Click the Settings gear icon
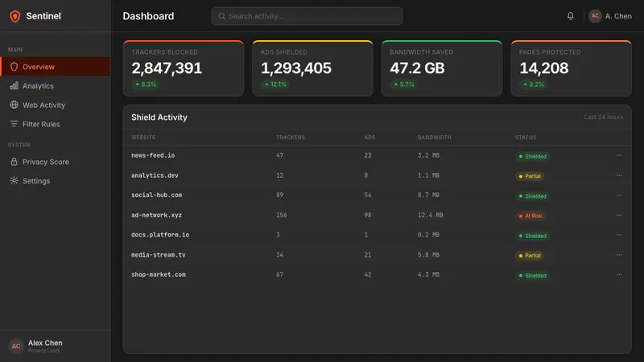 14,180
